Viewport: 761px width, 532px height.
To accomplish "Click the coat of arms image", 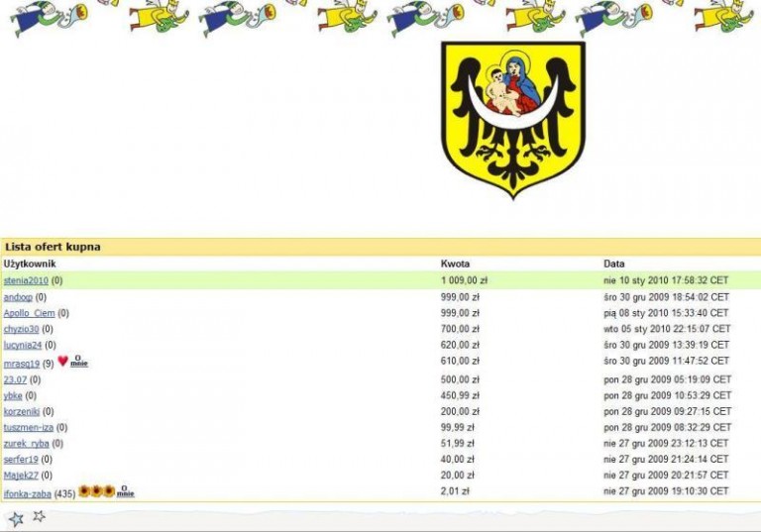I will (x=513, y=121).
